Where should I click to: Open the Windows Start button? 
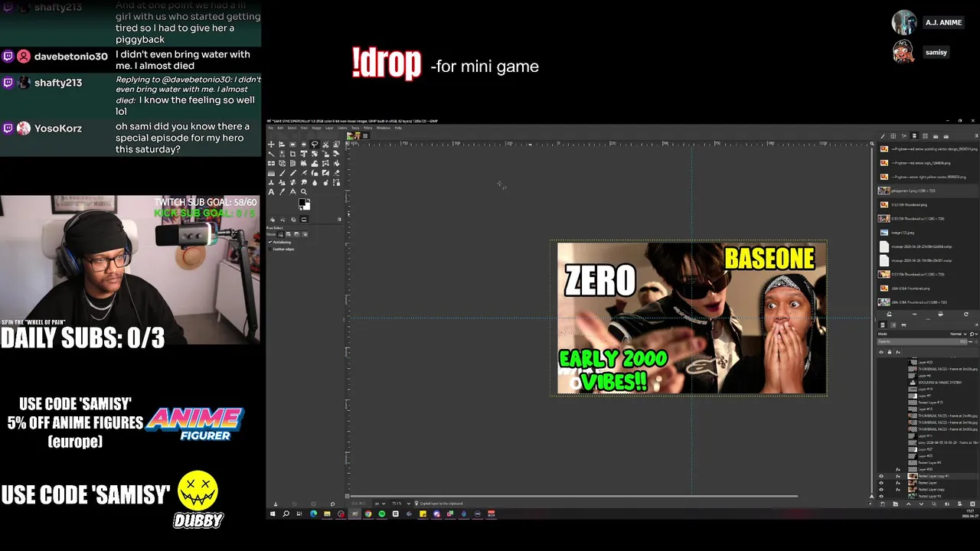pos(273,514)
